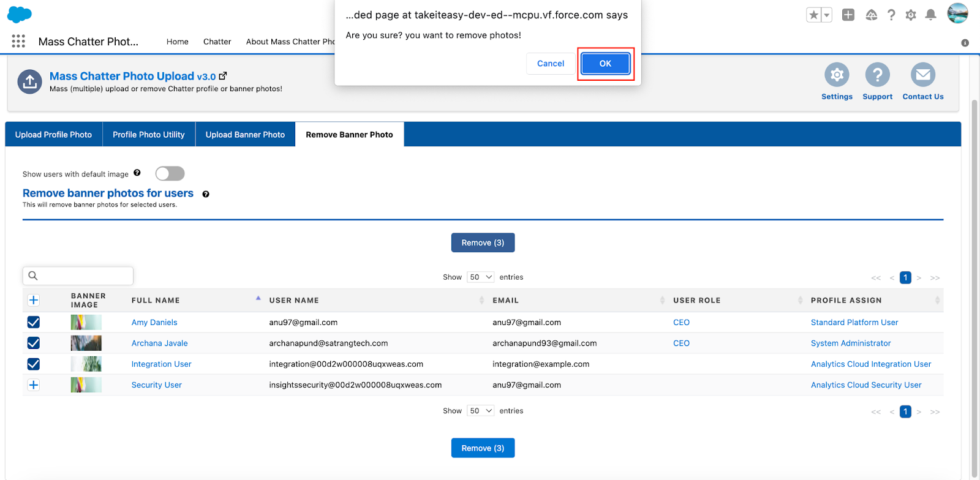Click the CEO role for Amy Daniels
The image size is (980, 480).
[681, 323]
